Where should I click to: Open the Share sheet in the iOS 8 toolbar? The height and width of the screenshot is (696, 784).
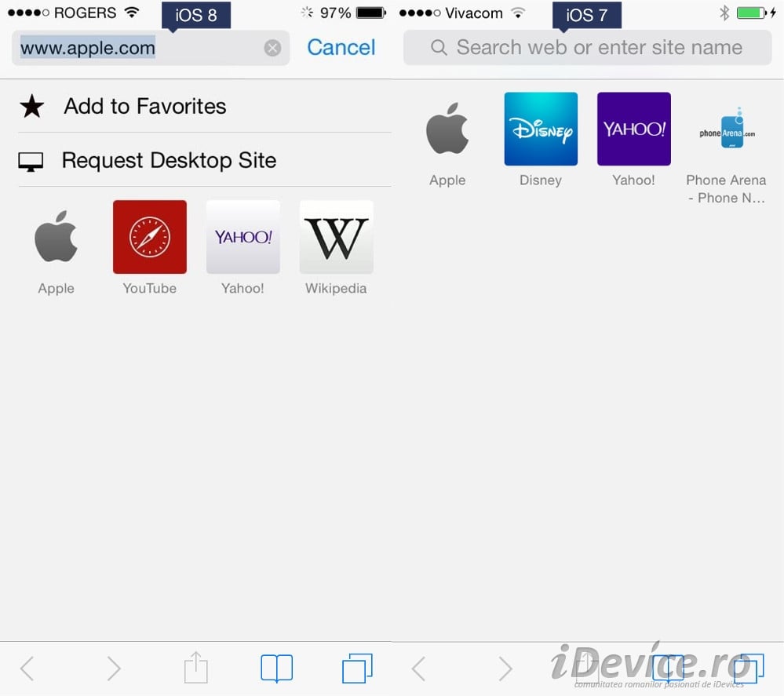(x=195, y=667)
